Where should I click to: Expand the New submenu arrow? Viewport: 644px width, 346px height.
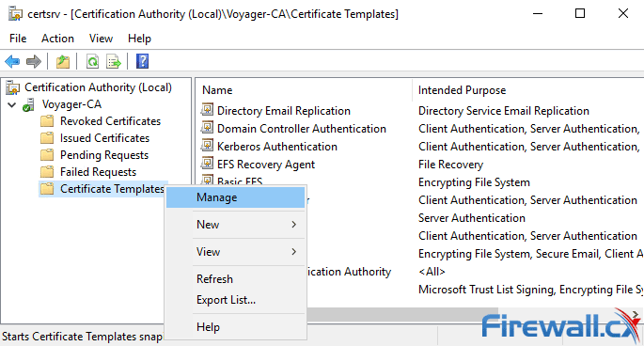pyautogui.click(x=293, y=225)
